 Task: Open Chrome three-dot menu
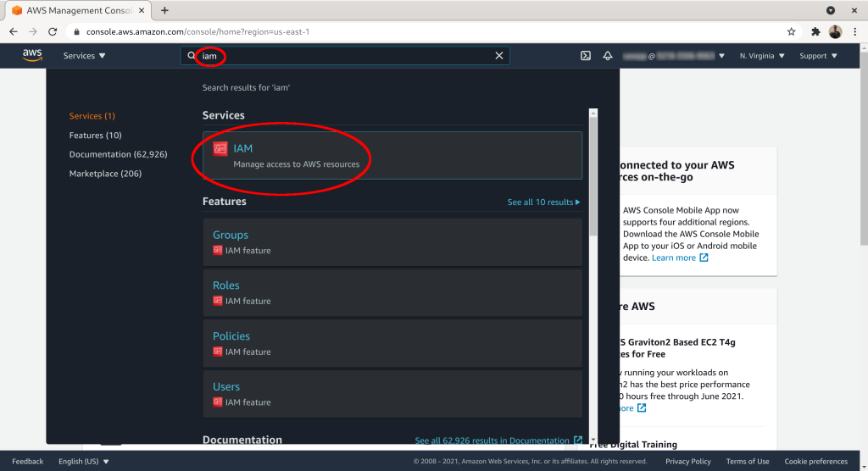pos(854,31)
